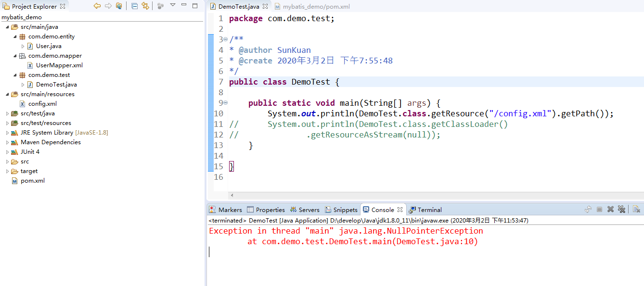Expand the JUnit 4 library node
This screenshot has width=644, height=286.
[7, 152]
